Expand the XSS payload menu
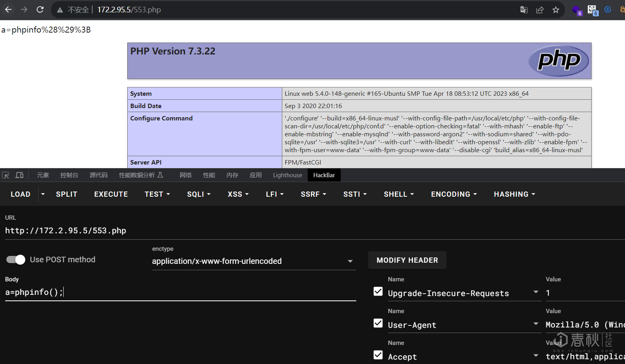Viewport: 625px width, 364px height. point(238,194)
